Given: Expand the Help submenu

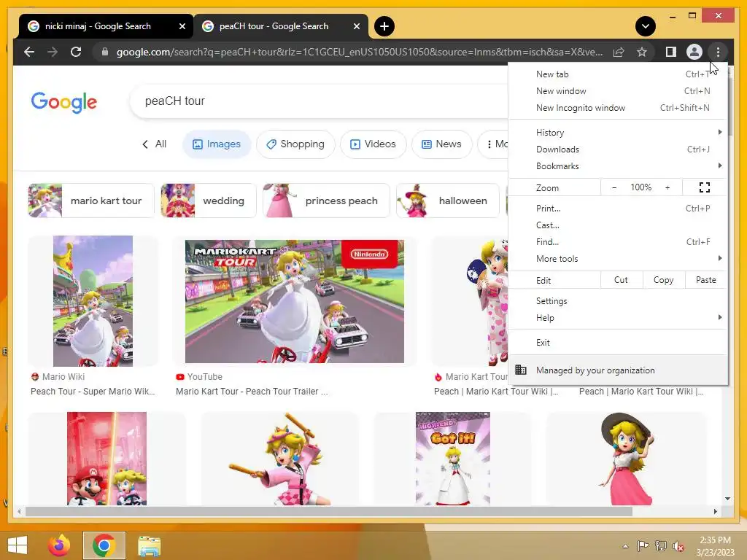Looking at the screenshot, I should click(x=618, y=318).
